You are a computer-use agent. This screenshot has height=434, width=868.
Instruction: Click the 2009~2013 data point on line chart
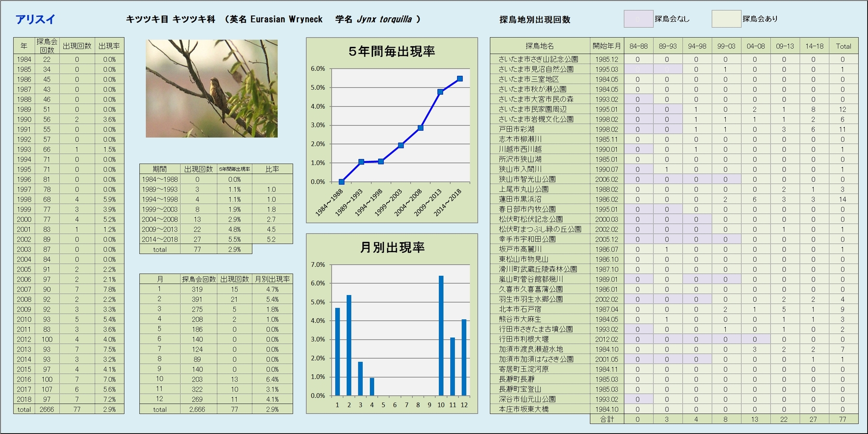(440, 92)
